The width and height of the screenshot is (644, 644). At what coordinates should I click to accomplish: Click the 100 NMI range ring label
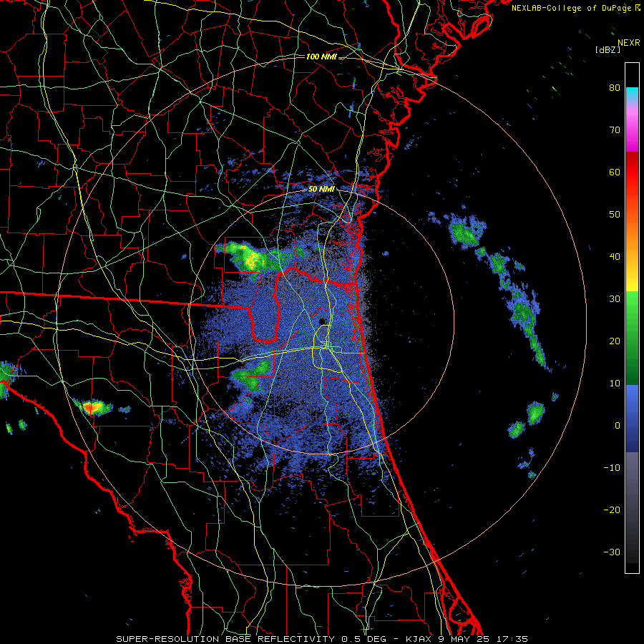(x=321, y=57)
